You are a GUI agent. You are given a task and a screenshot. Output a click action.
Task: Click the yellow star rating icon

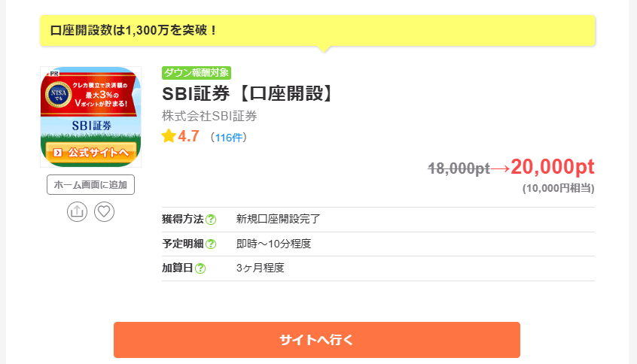[169, 137]
